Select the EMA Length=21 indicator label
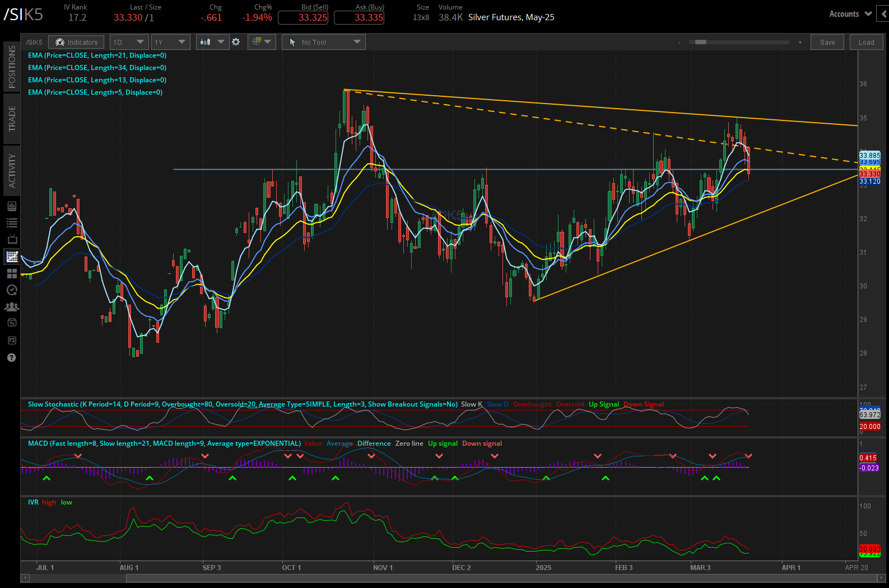The height and width of the screenshot is (588, 889). (97, 55)
